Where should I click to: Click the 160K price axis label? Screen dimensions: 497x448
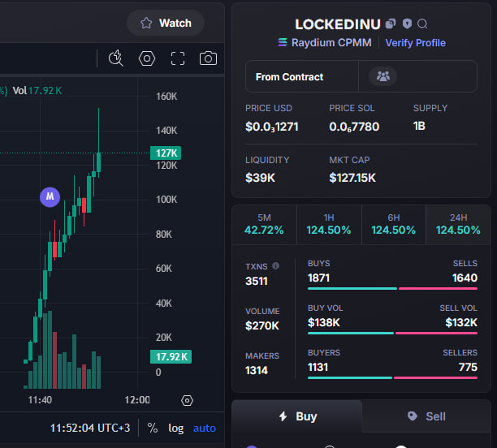click(166, 97)
